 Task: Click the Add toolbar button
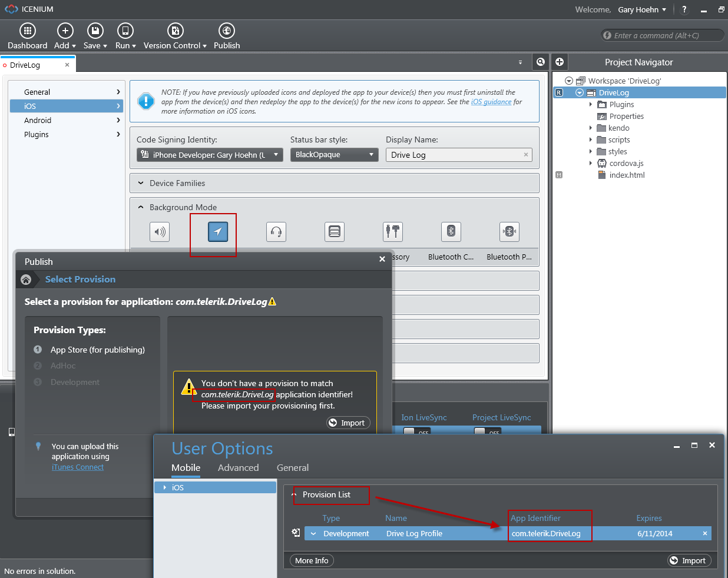(65, 36)
